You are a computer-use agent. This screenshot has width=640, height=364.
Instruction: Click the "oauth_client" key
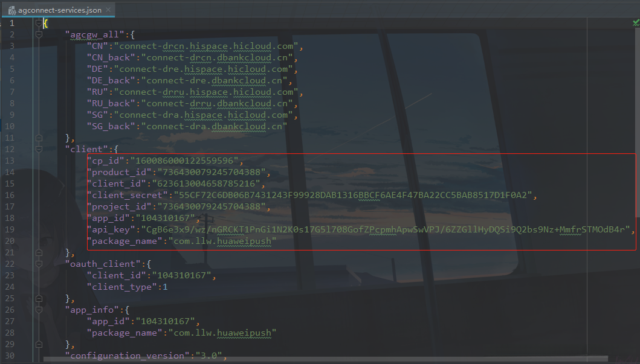103,264
